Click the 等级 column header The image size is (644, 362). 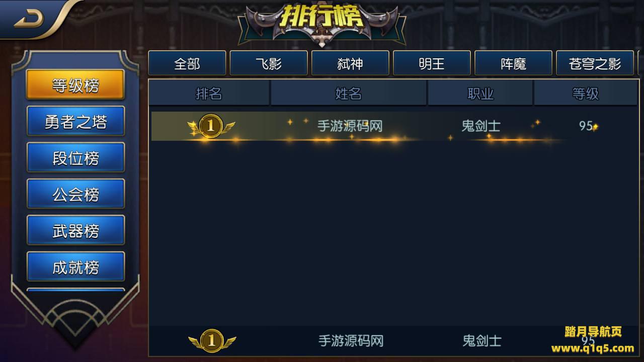(x=586, y=93)
